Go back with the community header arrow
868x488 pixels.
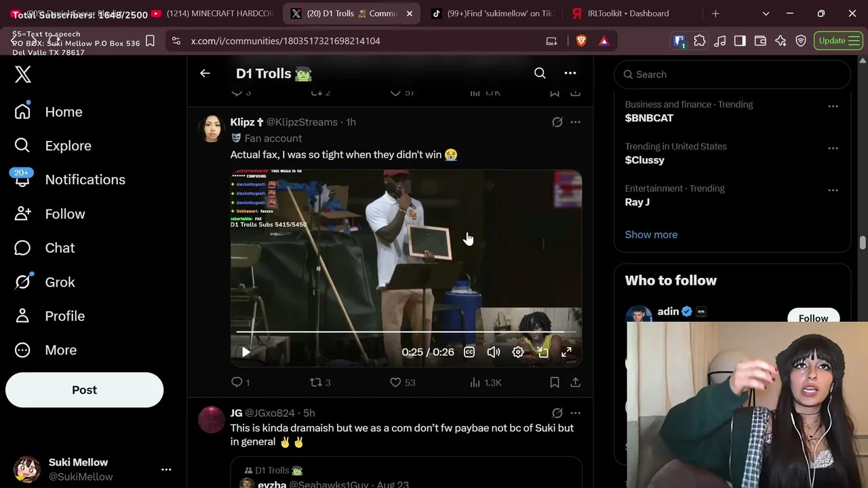point(205,73)
